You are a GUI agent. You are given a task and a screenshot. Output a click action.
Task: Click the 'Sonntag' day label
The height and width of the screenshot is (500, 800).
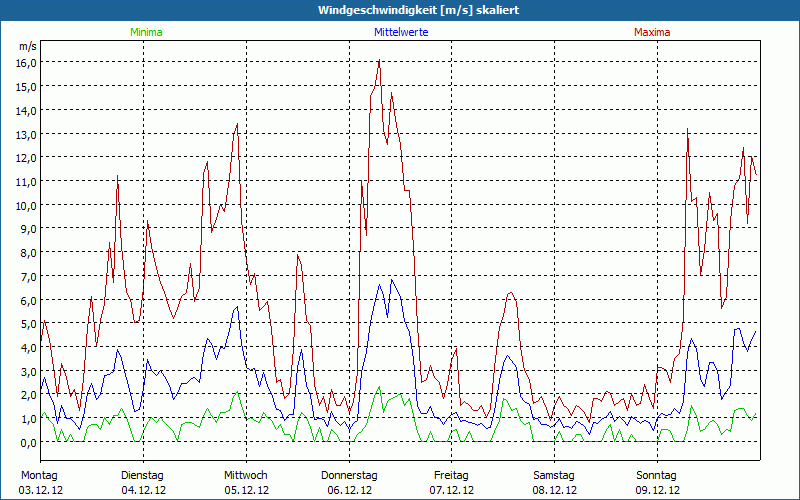coord(656,476)
